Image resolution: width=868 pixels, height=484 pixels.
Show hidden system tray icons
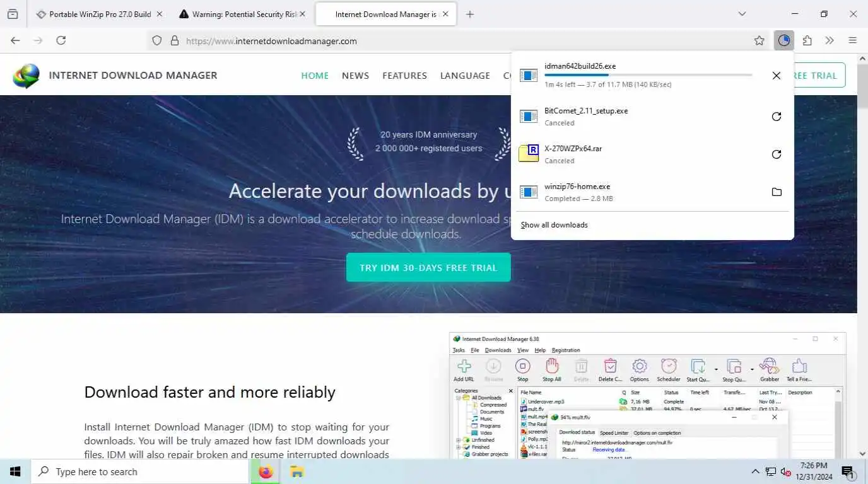755,471
